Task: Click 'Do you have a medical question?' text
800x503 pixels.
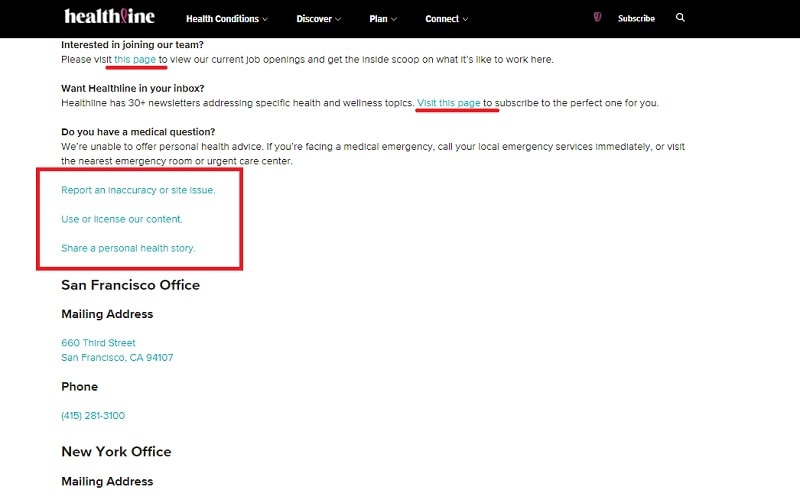Action: pyautogui.click(x=138, y=132)
